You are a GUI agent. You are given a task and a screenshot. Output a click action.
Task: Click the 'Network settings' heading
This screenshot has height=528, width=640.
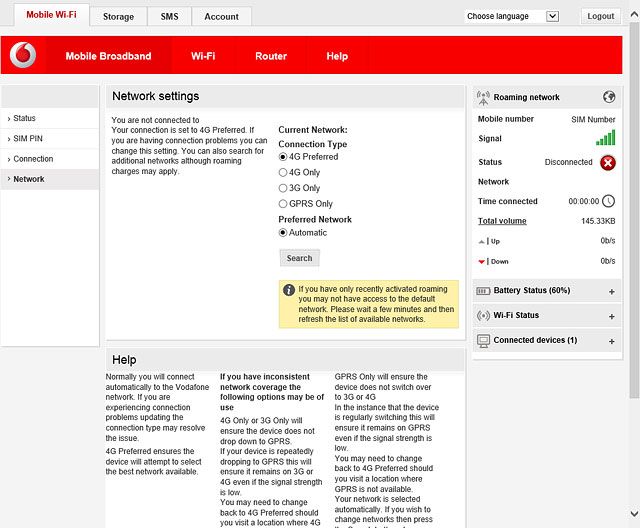[156, 96]
